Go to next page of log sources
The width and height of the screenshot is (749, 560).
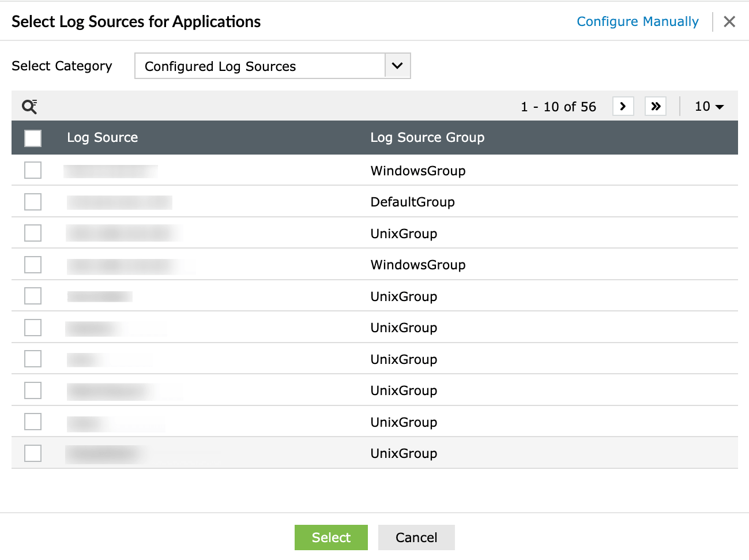pos(623,107)
